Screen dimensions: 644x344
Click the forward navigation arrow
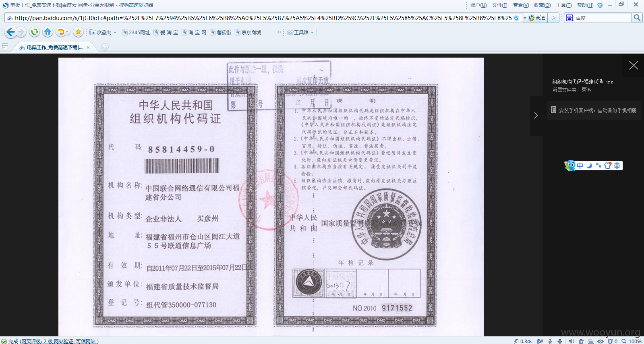pos(21,32)
